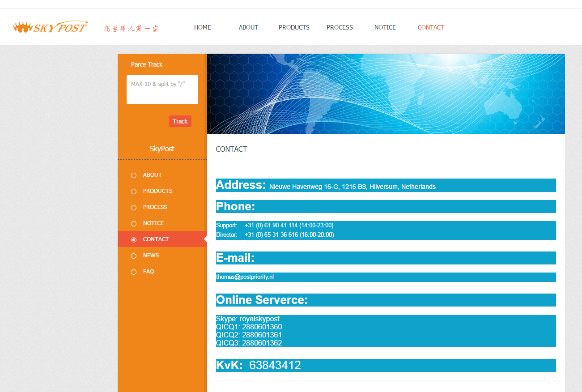582x392 pixels.
Task: Select CONTACT in the top navigation
Action: click(x=431, y=27)
